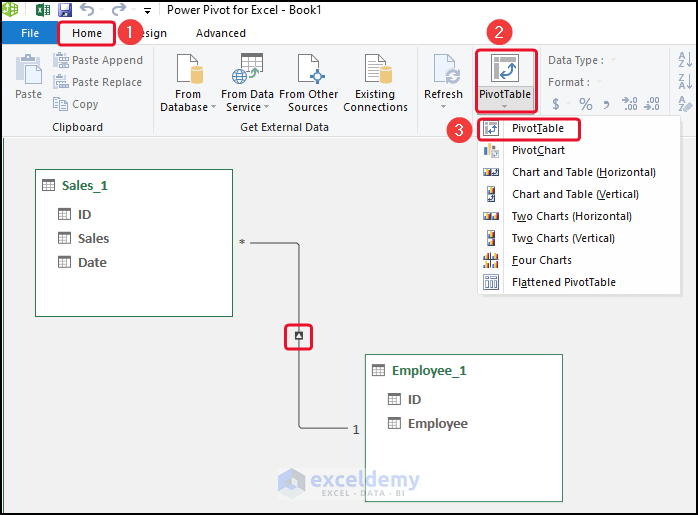Click the Refresh button
Image resolution: width=698 pixels, height=515 pixels.
[x=443, y=77]
